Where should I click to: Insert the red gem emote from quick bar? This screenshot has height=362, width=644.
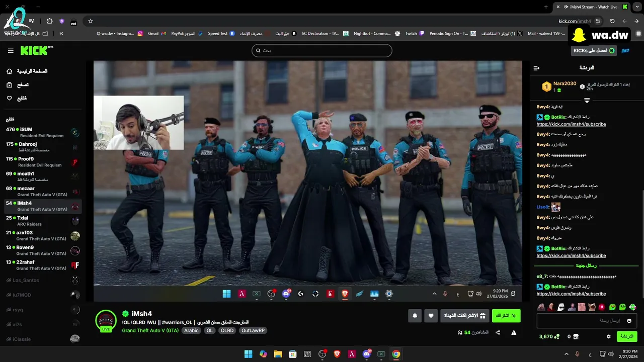(602, 307)
